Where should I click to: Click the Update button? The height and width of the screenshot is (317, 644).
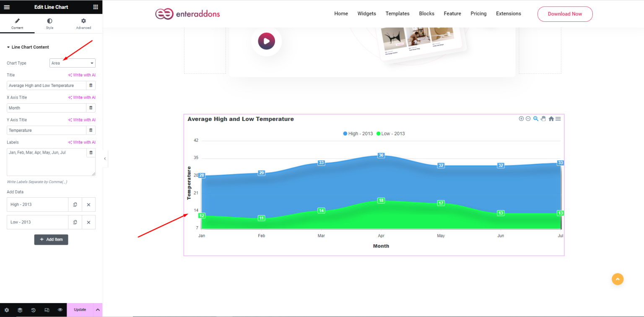tap(80, 310)
